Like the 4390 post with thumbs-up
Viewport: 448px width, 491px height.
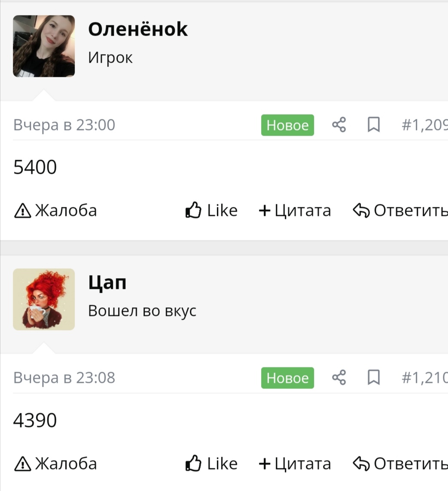[x=211, y=463]
